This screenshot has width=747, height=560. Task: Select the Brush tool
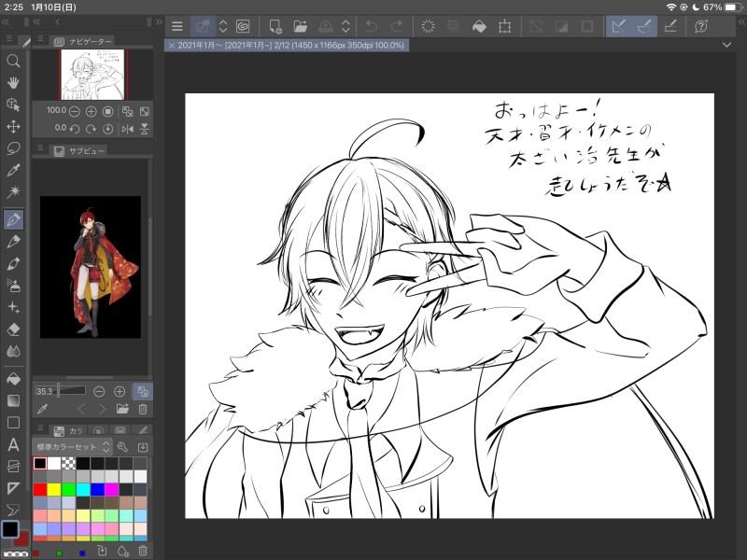13,263
